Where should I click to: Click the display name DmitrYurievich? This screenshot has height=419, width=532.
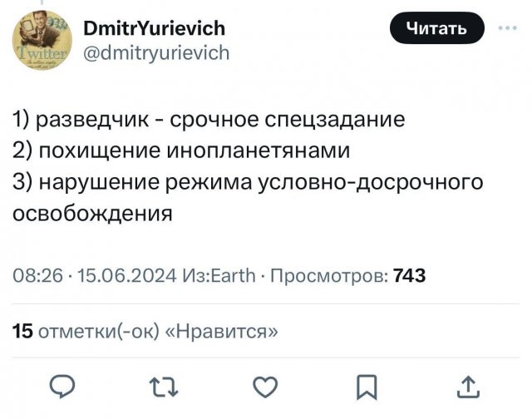coord(155,29)
